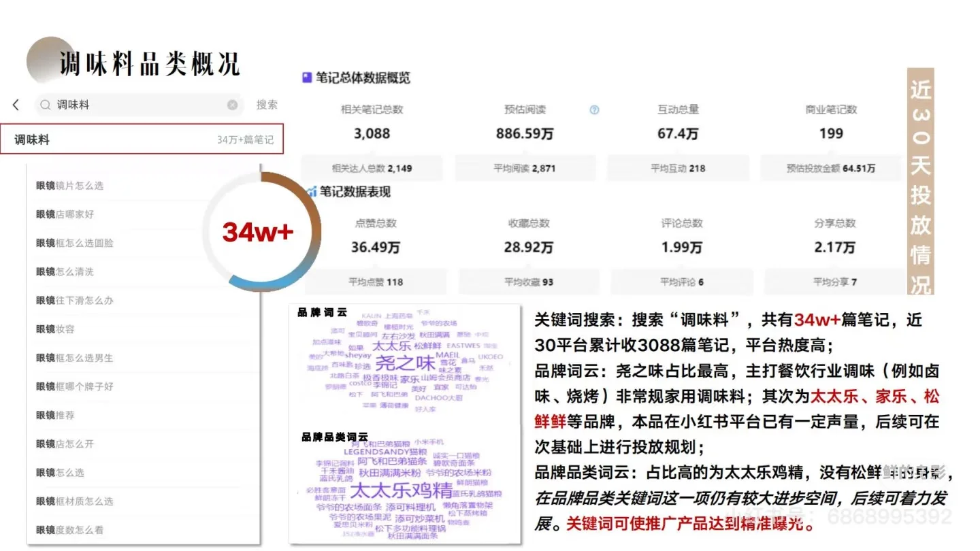Click the 34w+ donut progress ring
This screenshot has width=980, height=551.
(259, 232)
